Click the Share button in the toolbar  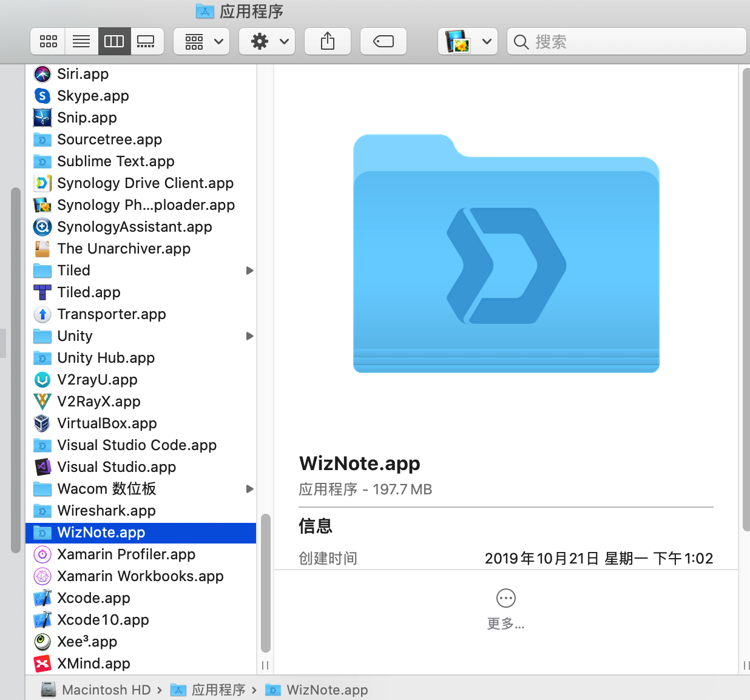pyautogui.click(x=328, y=41)
